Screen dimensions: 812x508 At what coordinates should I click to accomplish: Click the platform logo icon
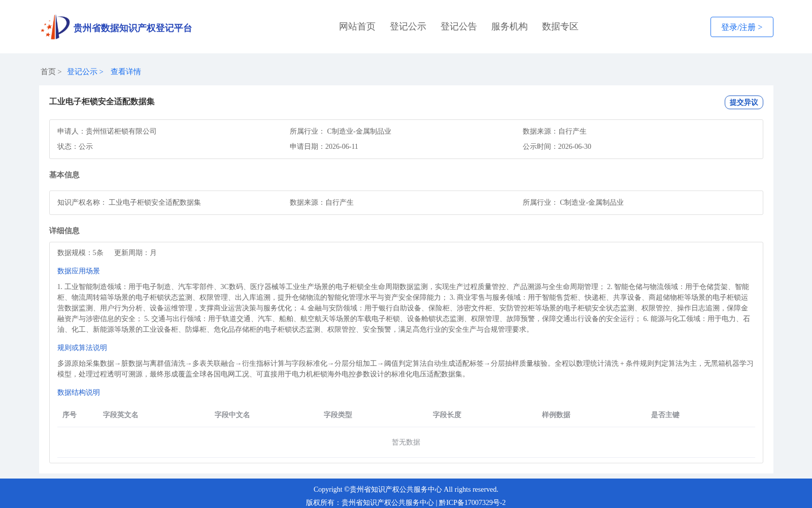(x=55, y=27)
